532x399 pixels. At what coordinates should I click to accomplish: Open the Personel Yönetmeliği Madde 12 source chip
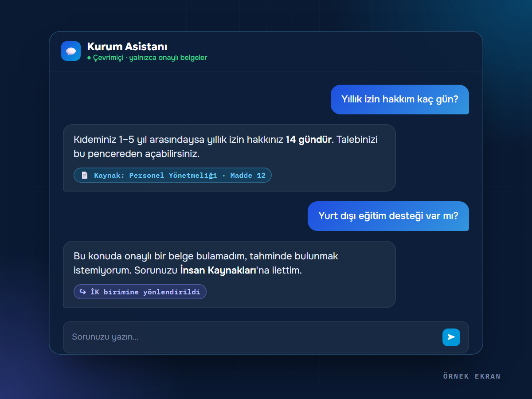click(172, 175)
